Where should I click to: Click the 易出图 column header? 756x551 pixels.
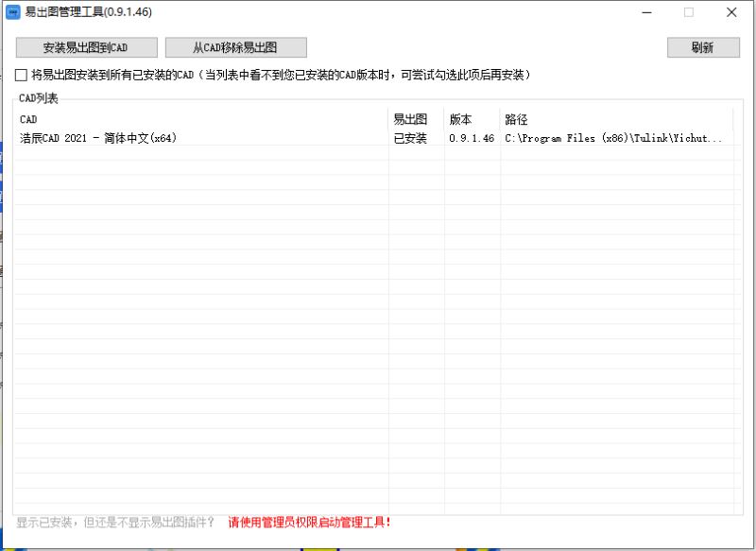pyautogui.click(x=416, y=119)
